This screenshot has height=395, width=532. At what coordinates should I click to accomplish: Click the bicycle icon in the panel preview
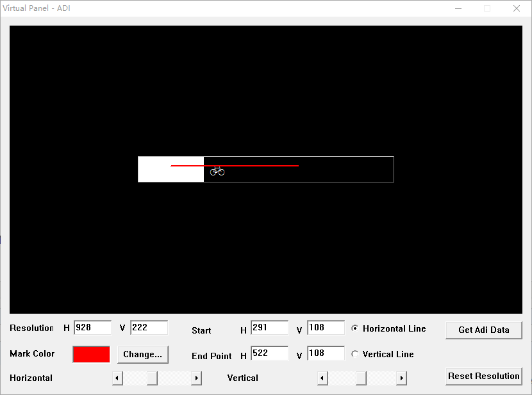(x=217, y=172)
